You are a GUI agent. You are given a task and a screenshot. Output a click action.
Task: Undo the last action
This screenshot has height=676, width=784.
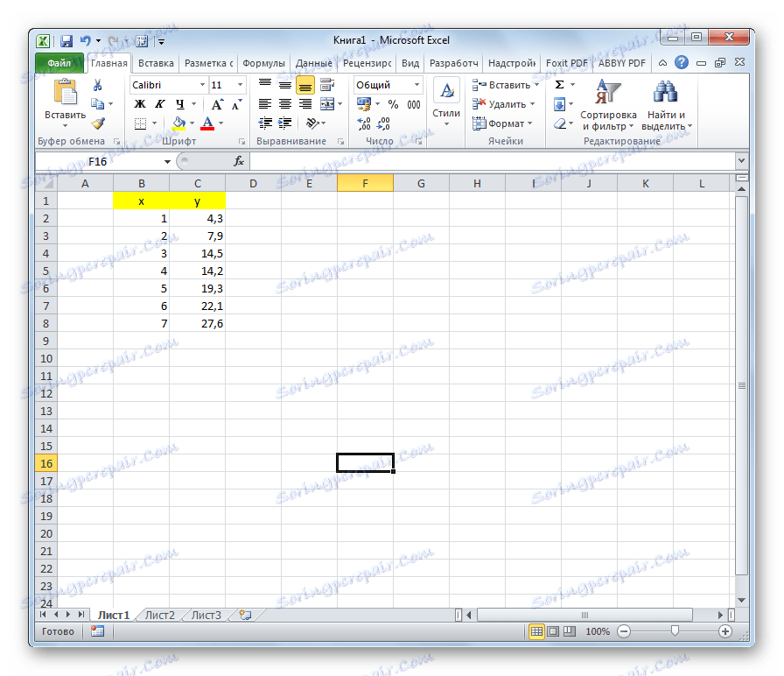[x=86, y=41]
